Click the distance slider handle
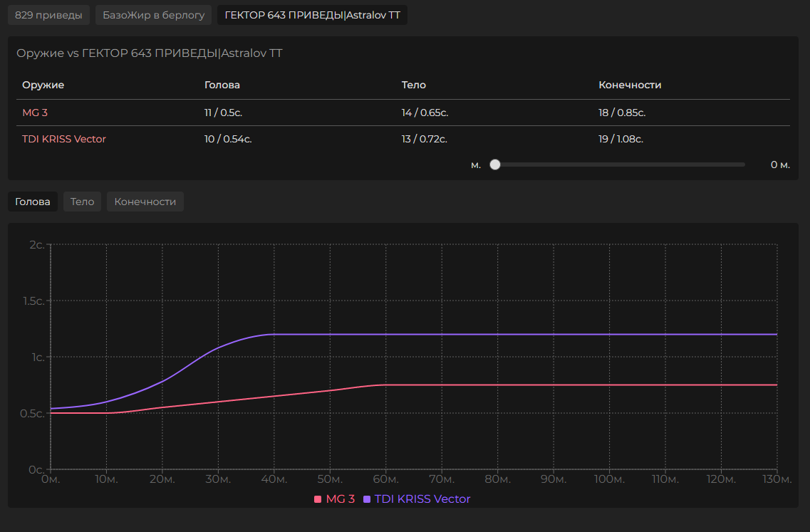 (x=495, y=165)
